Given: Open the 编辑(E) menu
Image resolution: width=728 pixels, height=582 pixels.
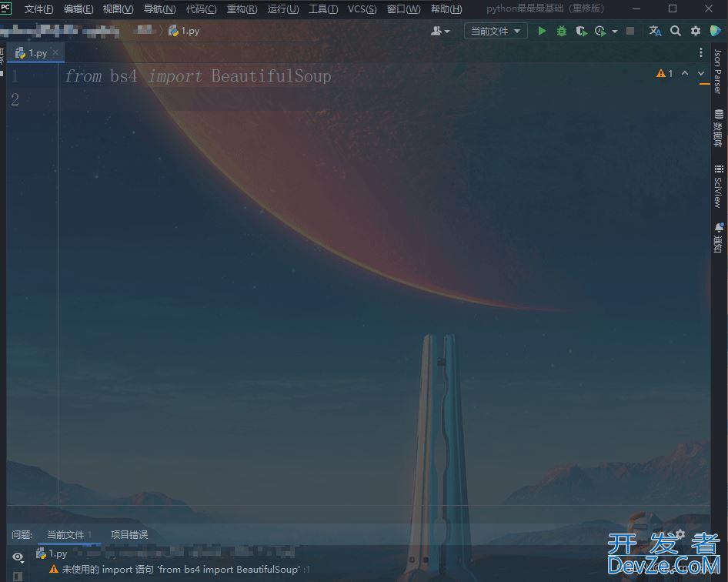Looking at the screenshot, I should (x=78, y=8).
